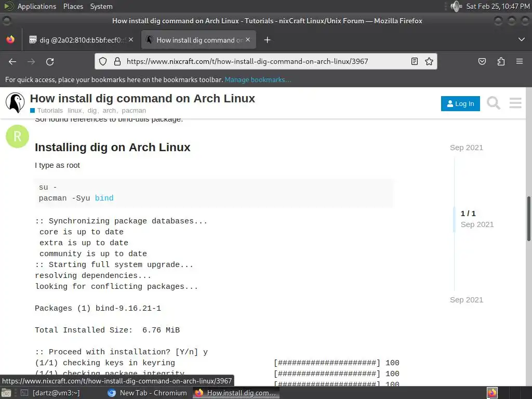Switch to the 'dig @2a02:810d' tab
532x399 pixels.
[x=82, y=40]
